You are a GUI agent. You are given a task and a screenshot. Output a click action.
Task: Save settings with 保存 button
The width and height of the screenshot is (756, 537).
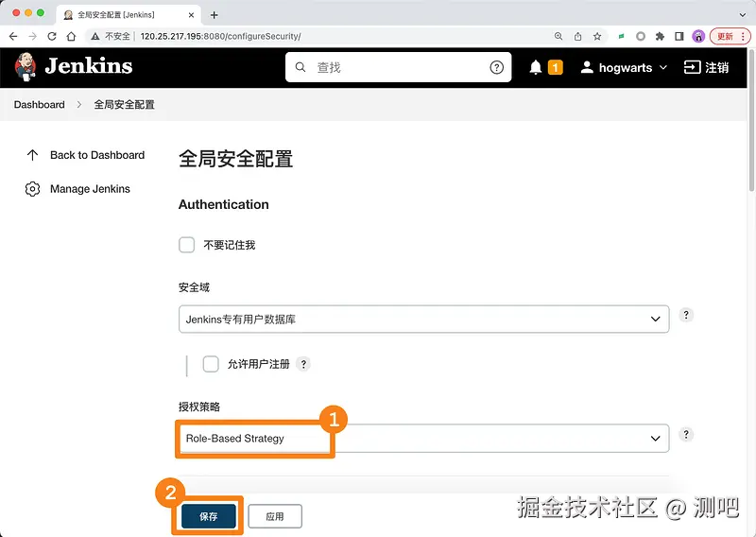[208, 516]
